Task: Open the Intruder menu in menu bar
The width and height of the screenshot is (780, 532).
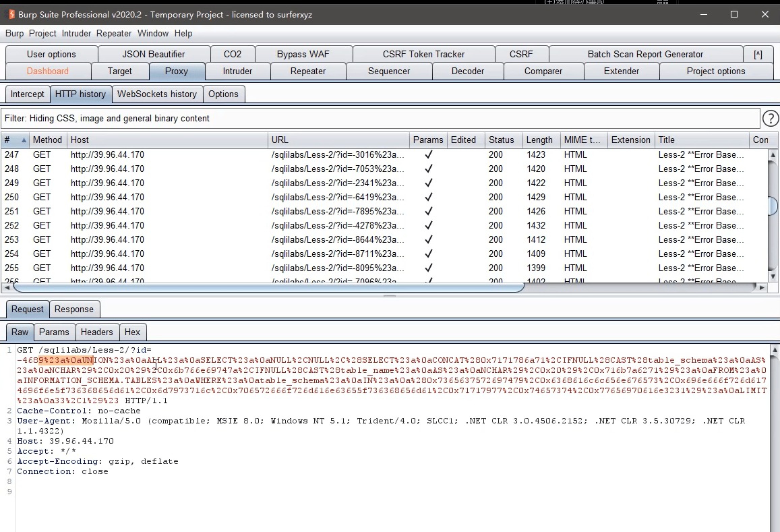Action: coord(76,33)
